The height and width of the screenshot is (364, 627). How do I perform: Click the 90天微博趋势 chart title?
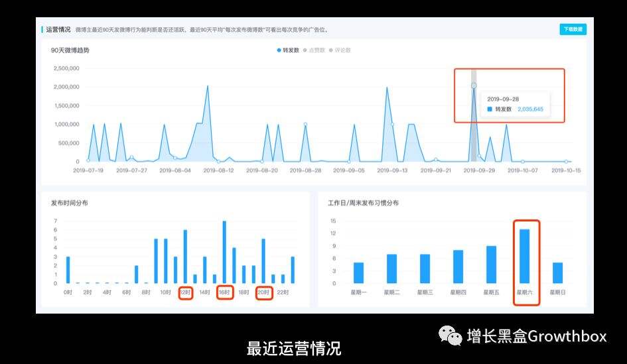[70, 50]
